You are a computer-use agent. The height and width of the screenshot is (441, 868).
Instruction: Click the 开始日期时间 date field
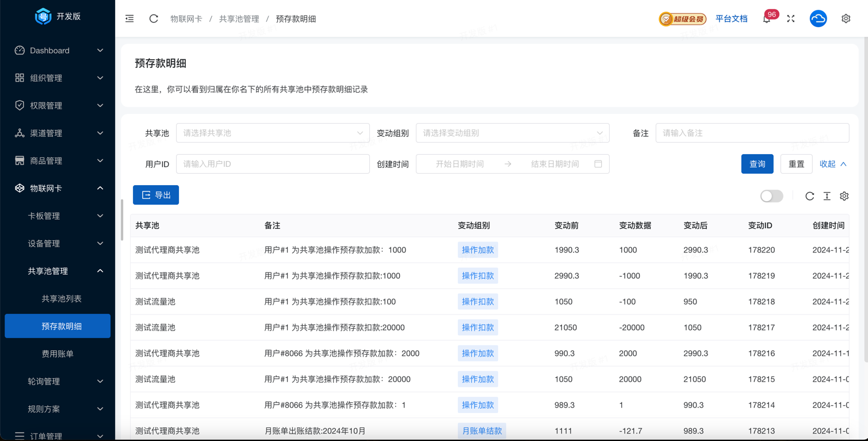(x=460, y=164)
